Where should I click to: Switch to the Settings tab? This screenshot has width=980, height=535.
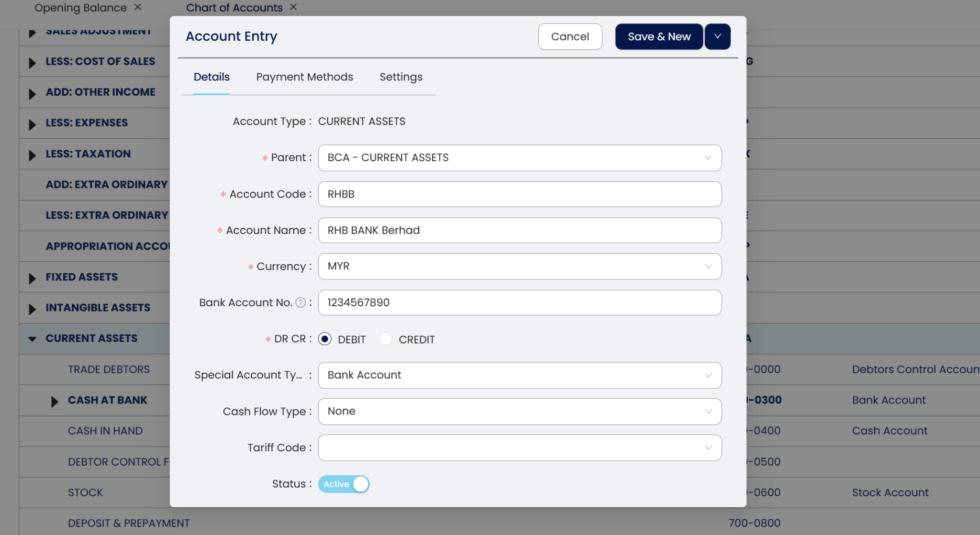401,77
